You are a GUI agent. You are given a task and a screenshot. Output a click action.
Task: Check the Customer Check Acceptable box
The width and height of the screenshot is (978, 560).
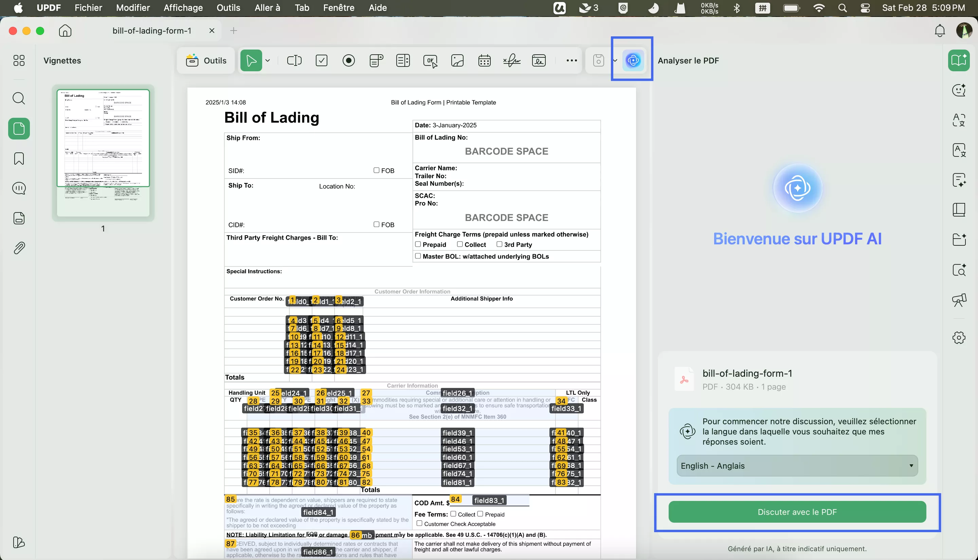[419, 523]
